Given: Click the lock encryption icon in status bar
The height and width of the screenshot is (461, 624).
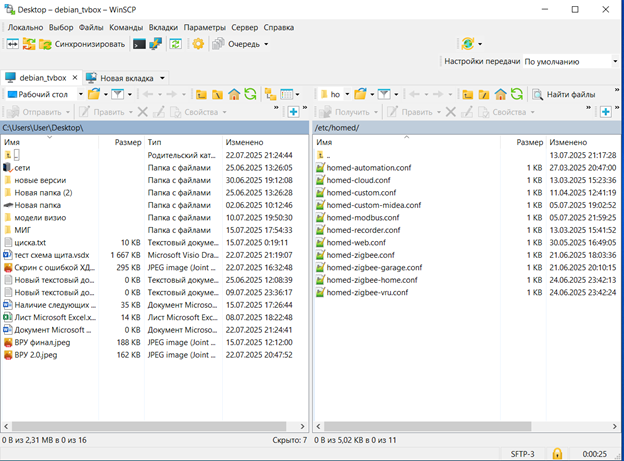Looking at the screenshot, I should [557, 453].
